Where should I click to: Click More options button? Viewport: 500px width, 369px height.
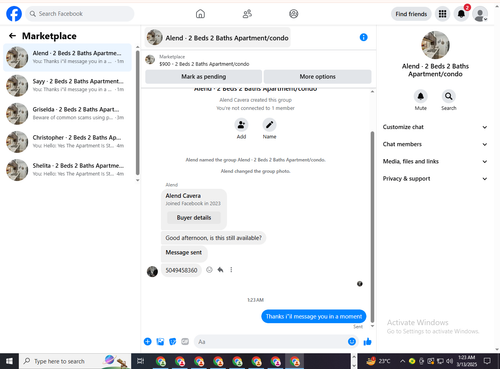[x=317, y=77]
